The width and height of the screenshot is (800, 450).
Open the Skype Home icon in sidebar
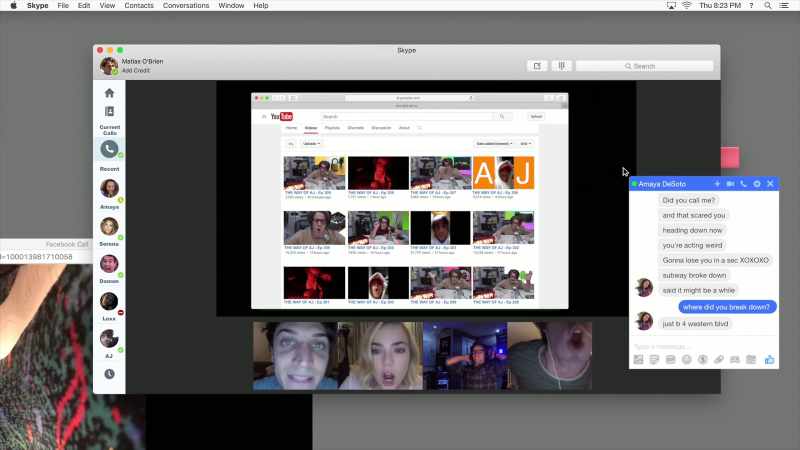[x=109, y=93]
